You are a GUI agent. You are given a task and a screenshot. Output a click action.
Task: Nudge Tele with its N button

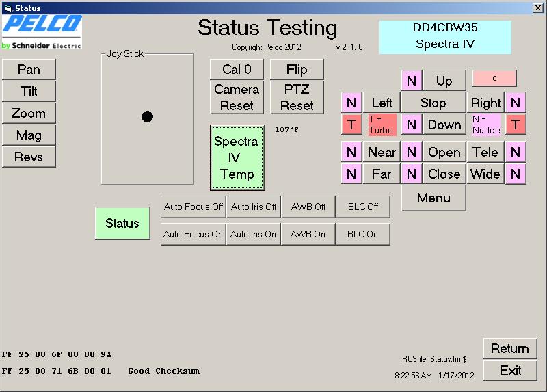[516, 152]
